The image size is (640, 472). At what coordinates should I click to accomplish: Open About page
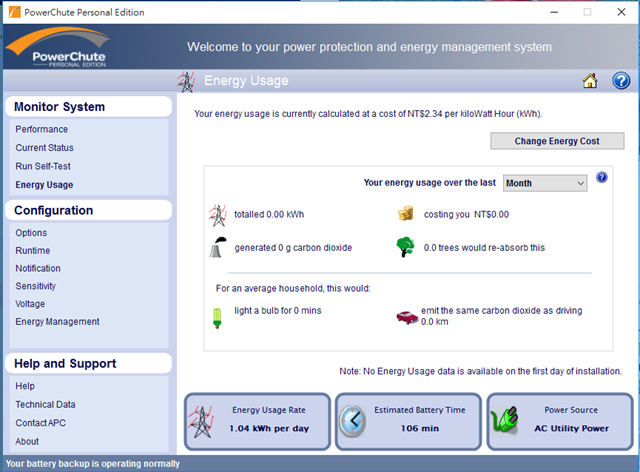coord(27,441)
